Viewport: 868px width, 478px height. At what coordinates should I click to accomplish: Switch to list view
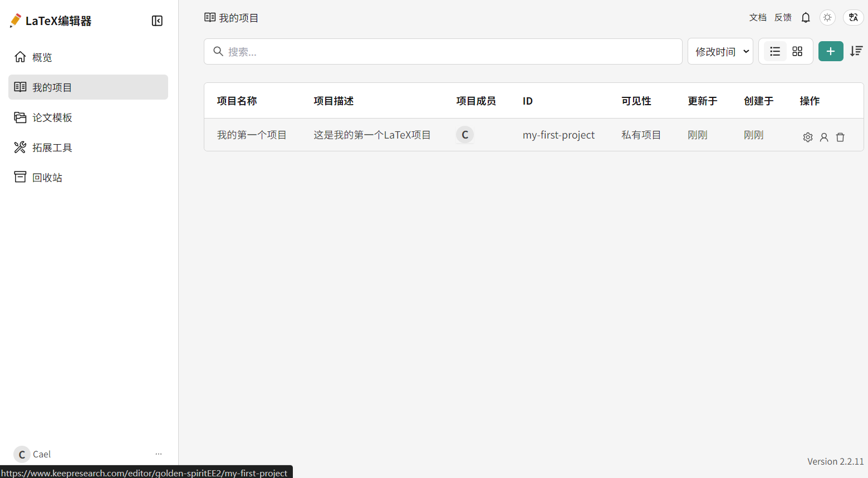click(x=774, y=52)
